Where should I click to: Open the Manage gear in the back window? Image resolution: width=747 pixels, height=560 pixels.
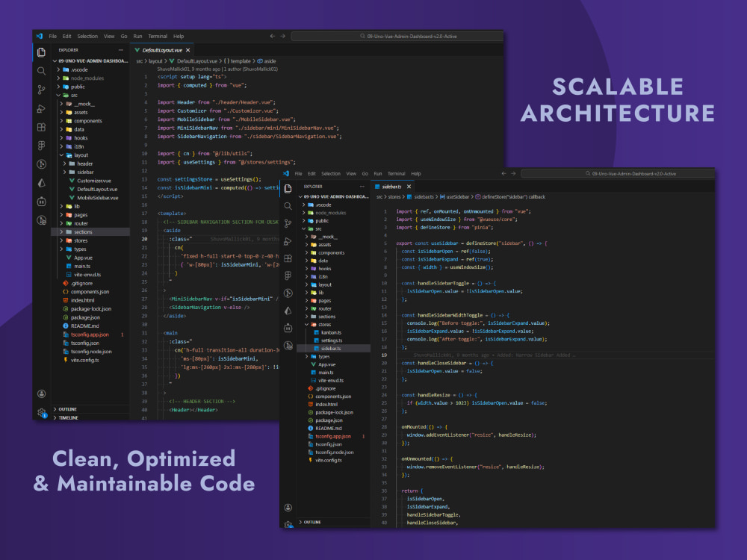pyautogui.click(x=41, y=412)
